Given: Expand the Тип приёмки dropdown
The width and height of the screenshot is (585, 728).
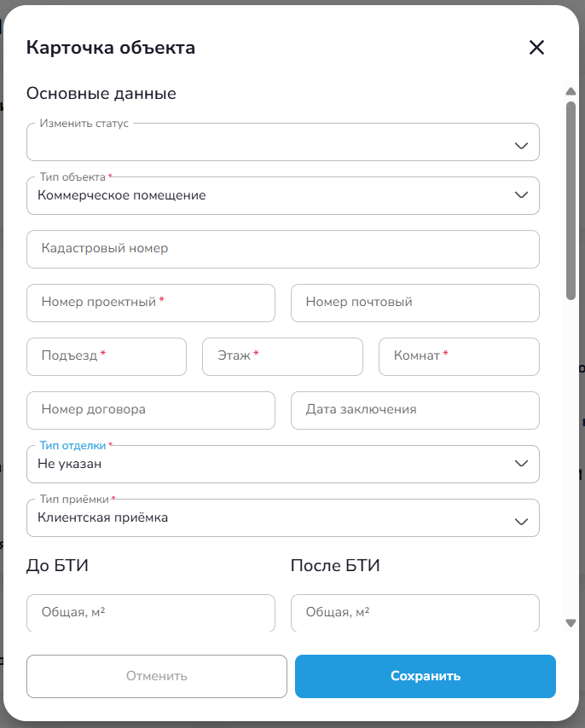Looking at the screenshot, I should [283, 518].
